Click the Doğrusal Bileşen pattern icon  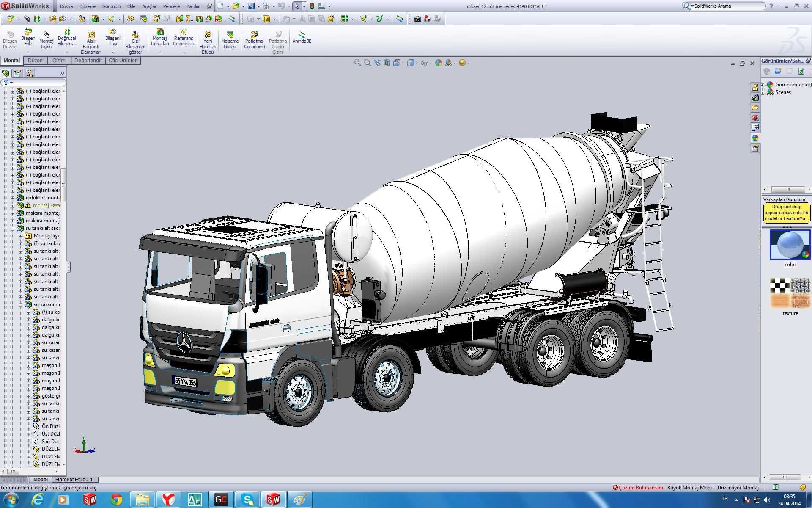(x=67, y=32)
